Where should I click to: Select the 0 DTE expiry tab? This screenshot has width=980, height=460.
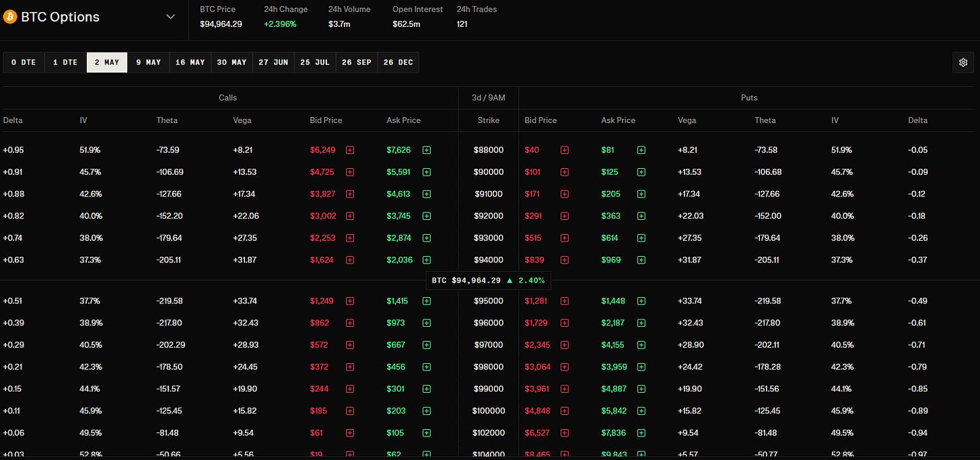tap(24, 63)
